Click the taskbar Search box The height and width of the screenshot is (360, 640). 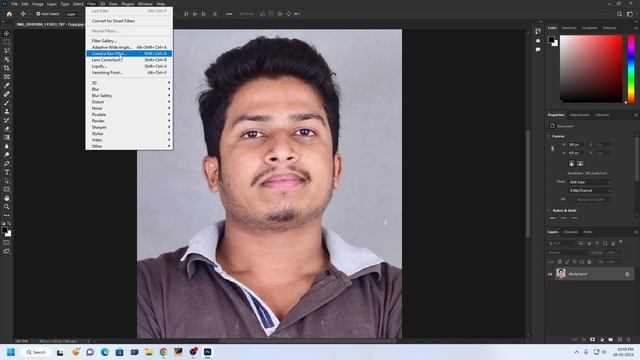(36, 352)
